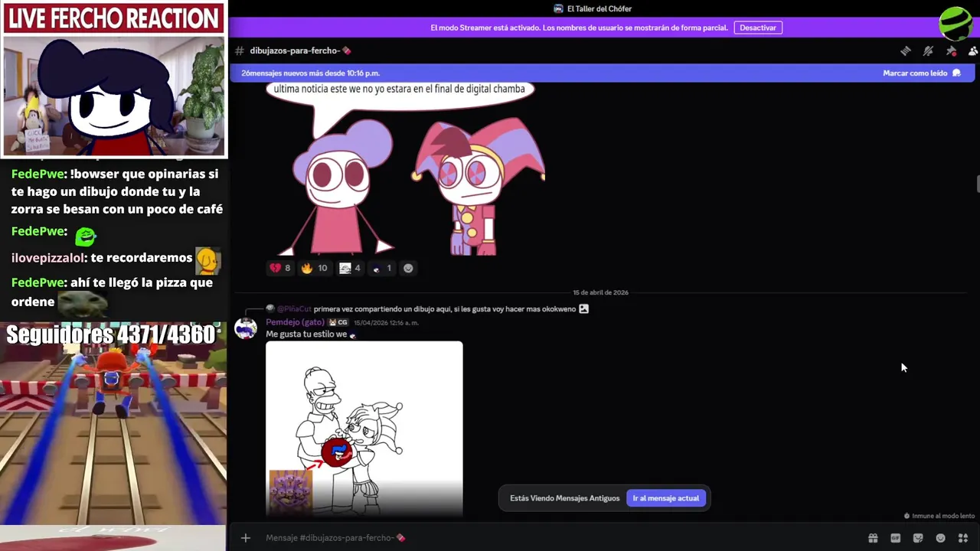Image resolution: width=980 pixels, height=551 pixels.
Task: Open the threads icon in channel header
Action: point(906,51)
